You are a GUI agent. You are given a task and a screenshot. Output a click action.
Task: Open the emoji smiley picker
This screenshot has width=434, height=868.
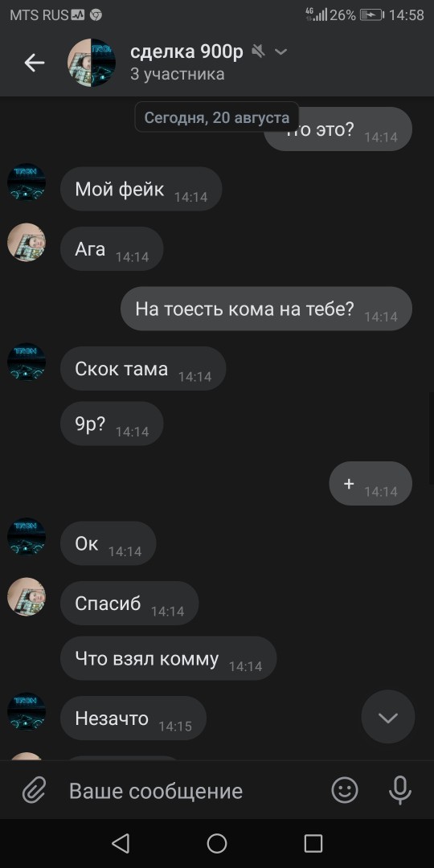pyautogui.click(x=344, y=790)
